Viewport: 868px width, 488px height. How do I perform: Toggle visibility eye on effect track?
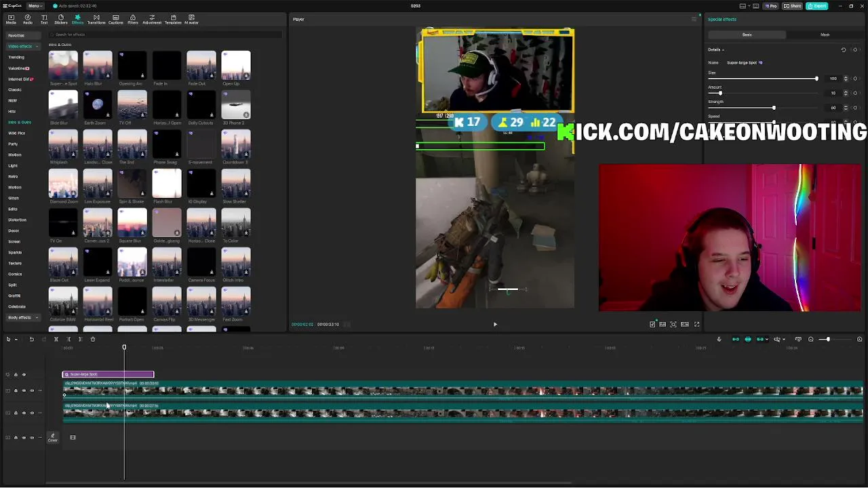pos(24,374)
